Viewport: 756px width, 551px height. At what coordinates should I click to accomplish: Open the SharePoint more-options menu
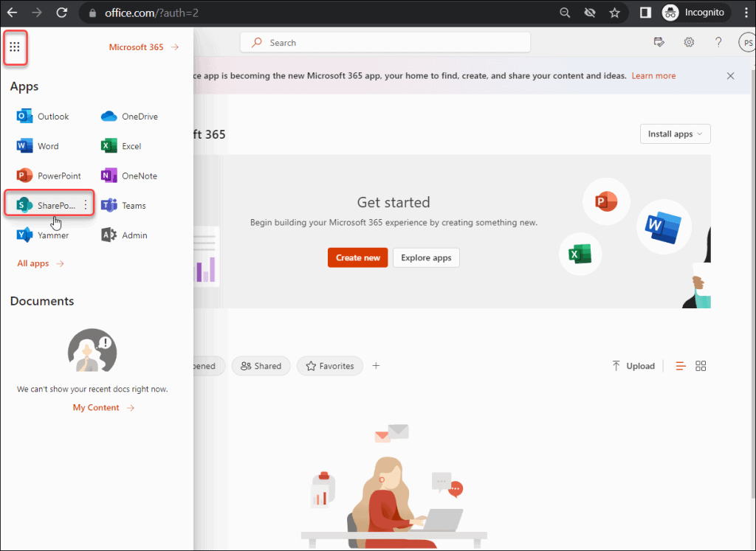[86, 205]
